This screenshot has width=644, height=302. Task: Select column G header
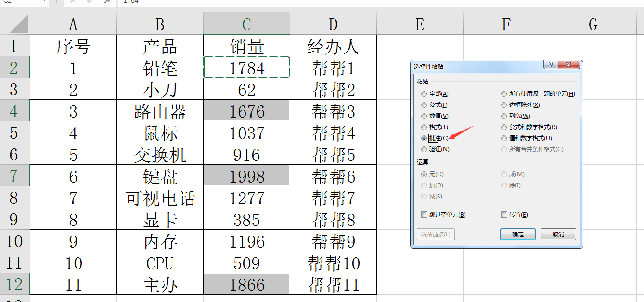click(593, 24)
